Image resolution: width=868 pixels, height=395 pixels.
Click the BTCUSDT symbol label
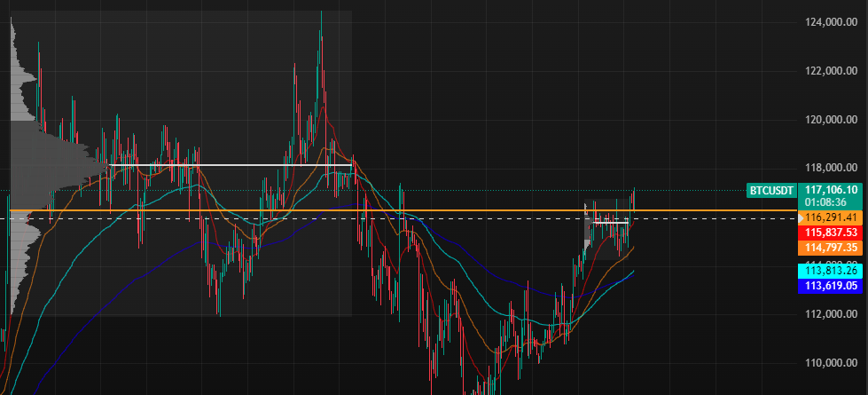point(772,191)
